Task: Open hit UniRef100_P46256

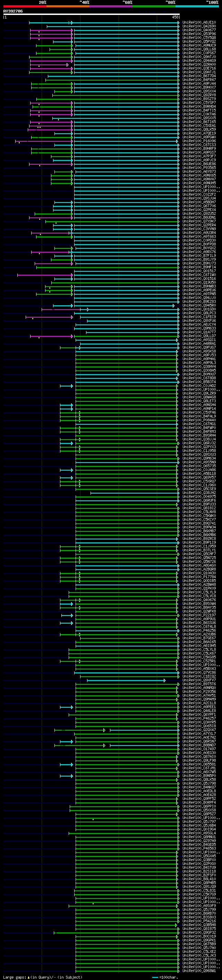Action: [x=199, y=630]
